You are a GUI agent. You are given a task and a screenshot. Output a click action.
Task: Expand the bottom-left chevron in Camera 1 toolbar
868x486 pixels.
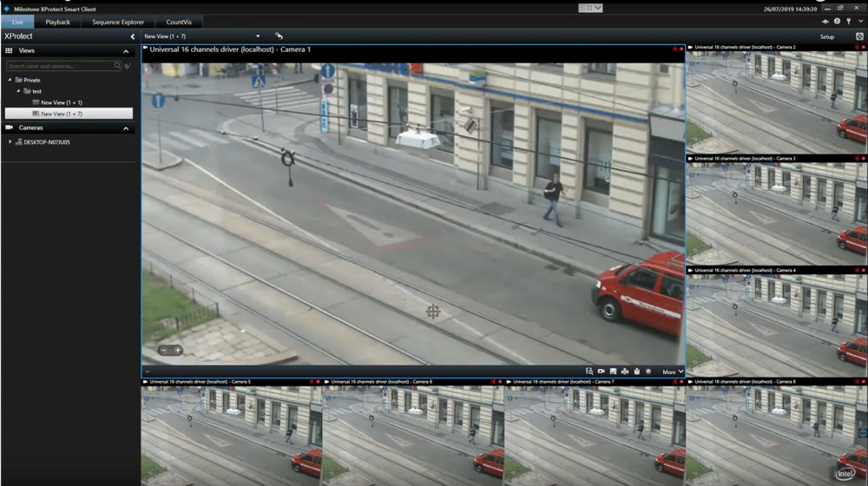(148, 372)
